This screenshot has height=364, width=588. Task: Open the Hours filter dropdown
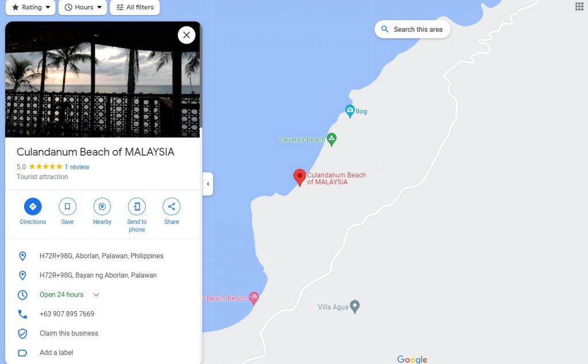click(x=83, y=7)
